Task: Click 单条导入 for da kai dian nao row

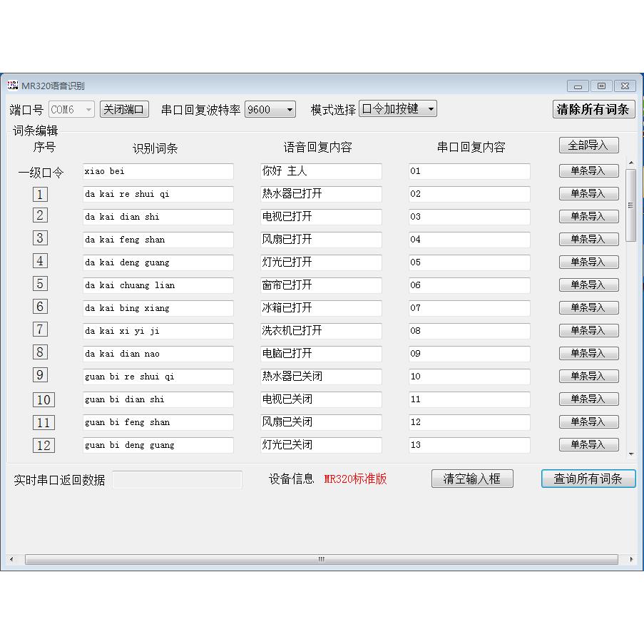Action: [588, 353]
